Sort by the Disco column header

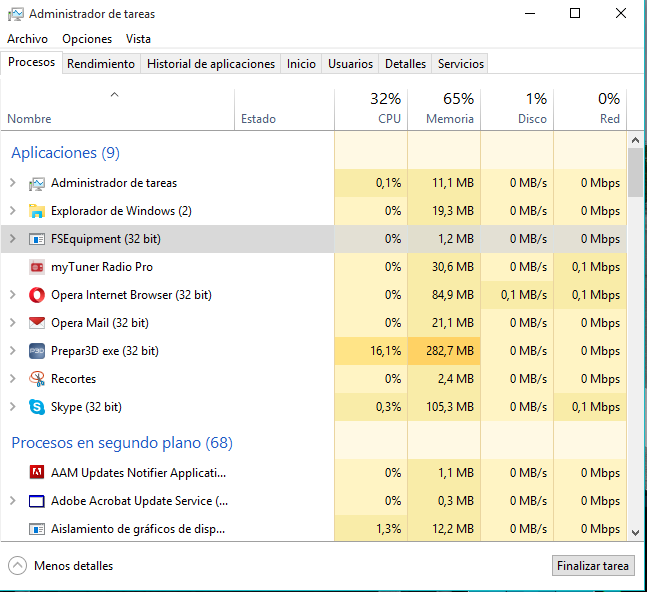click(517, 110)
